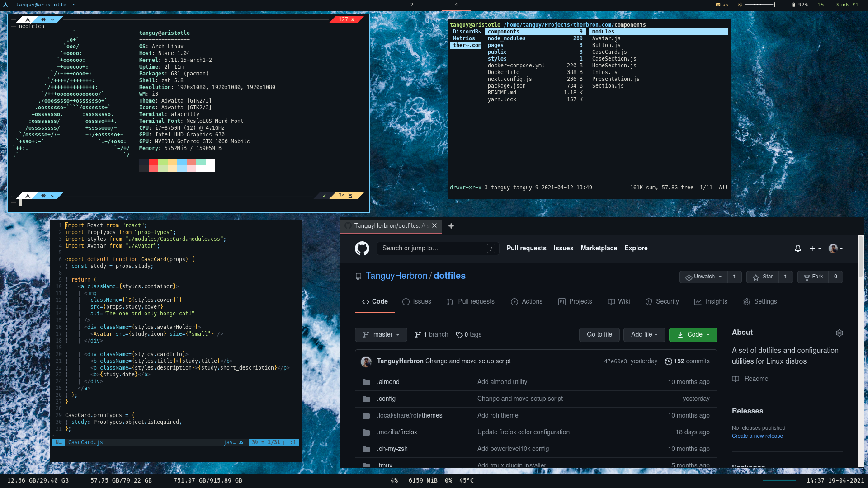
Task: Click the Arch logo in top-left bar
Action: point(5,5)
